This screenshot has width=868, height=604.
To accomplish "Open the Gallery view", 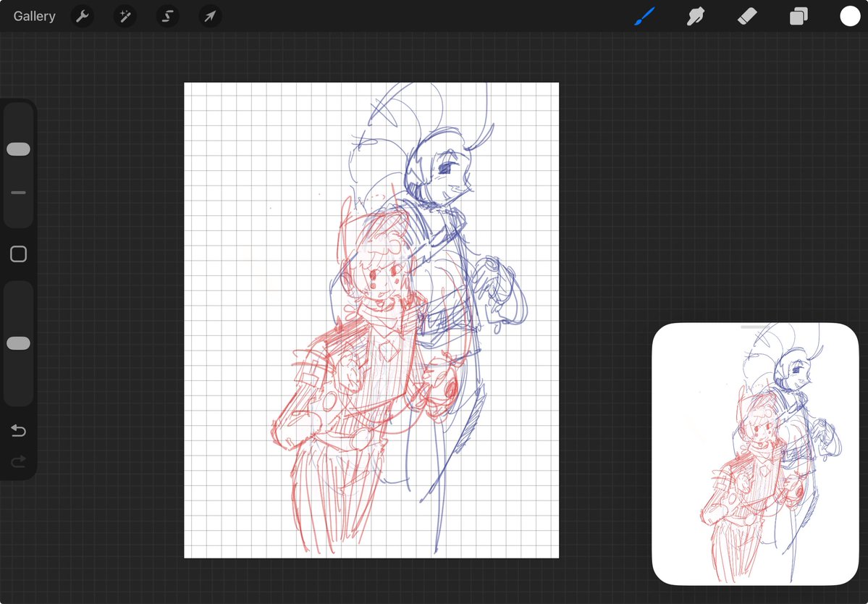I will [x=34, y=16].
